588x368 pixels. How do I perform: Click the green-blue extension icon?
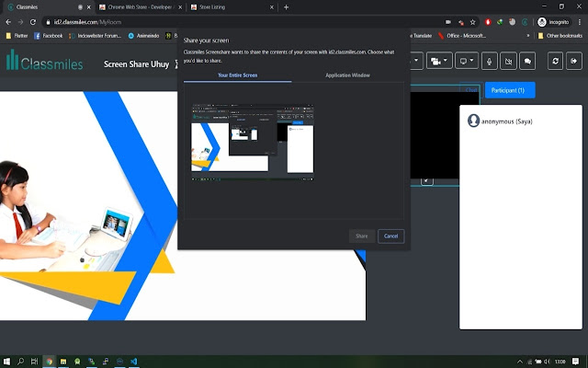click(x=500, y=22)
